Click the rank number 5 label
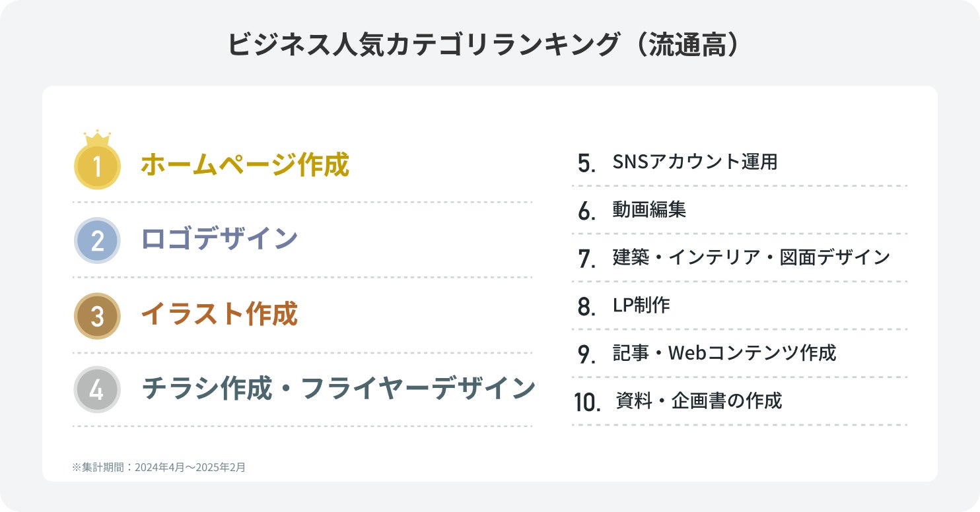980x512 pixels. coord(586,164)
